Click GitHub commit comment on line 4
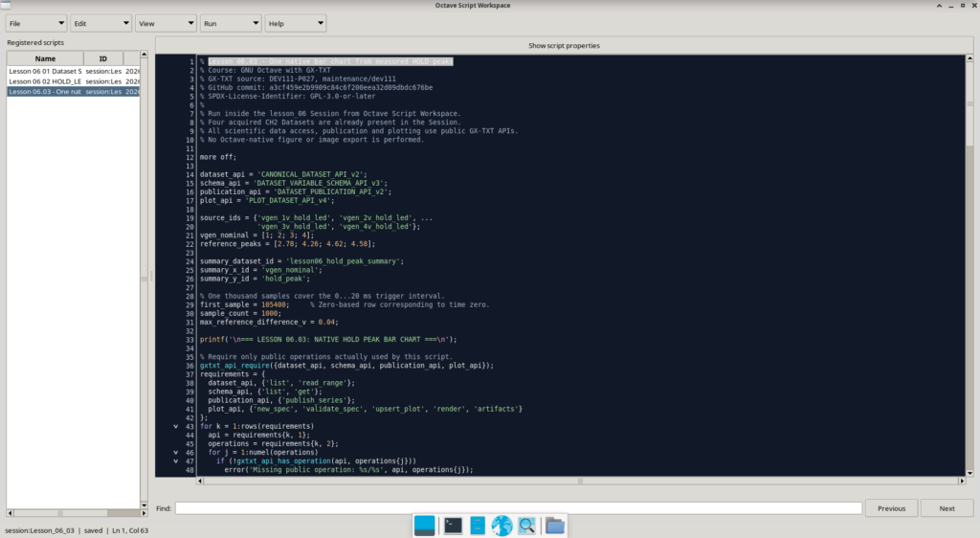This screenshot has height=538, width=980. pos(316,87)
